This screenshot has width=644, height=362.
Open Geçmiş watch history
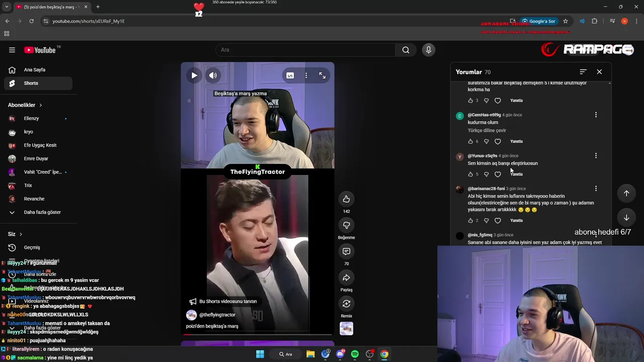[x=38, y=247]
